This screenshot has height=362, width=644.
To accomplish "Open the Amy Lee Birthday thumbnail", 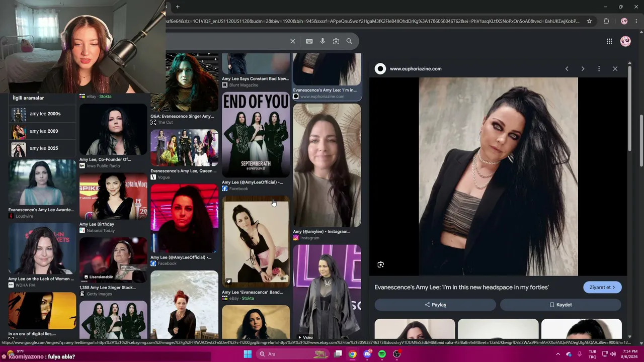I will 113,197.
